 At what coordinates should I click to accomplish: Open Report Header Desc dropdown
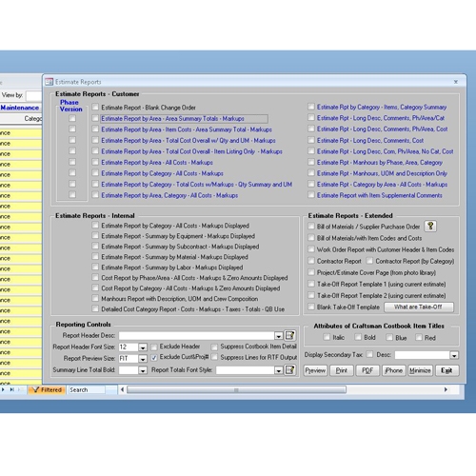coord(278,336)
